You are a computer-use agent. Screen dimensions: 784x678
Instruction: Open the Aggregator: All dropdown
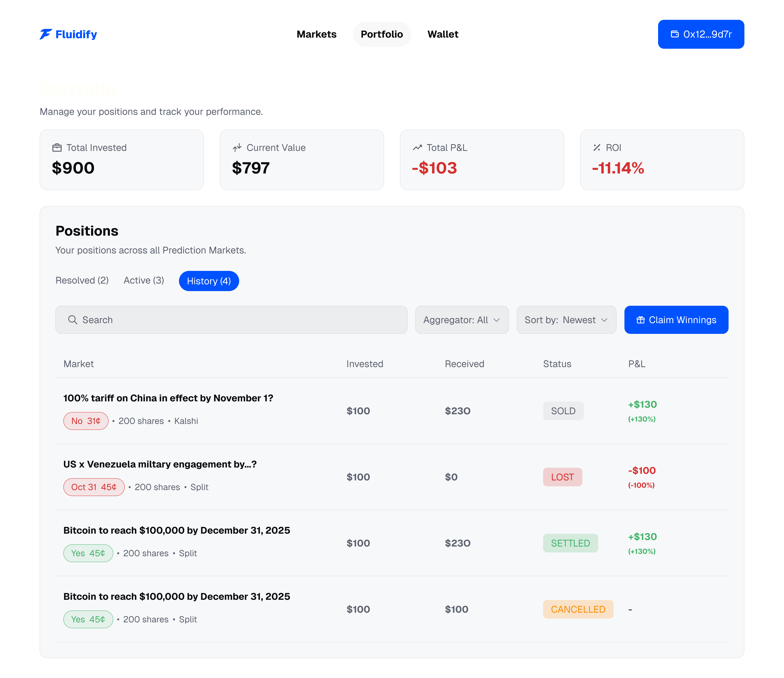[x=462, y=320]
